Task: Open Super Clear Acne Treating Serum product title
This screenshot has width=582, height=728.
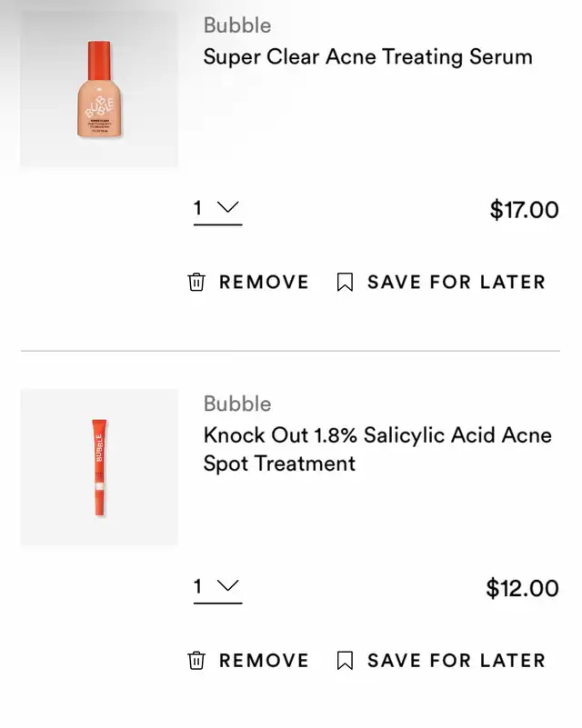Action: 368,57
